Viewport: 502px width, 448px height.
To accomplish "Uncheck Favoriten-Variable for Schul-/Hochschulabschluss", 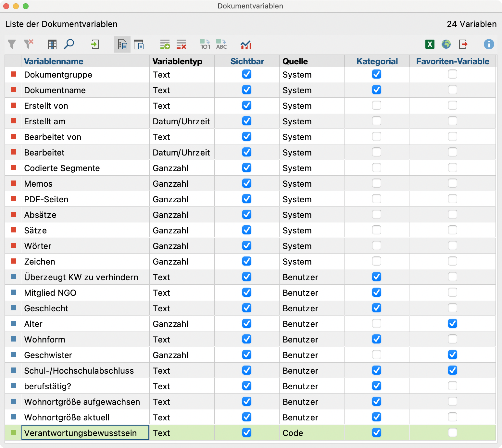I will coord(453,370).
